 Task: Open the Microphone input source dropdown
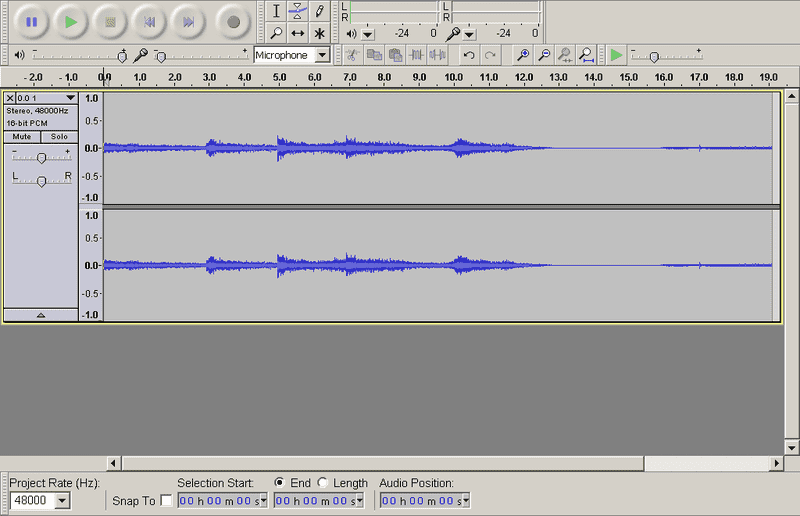(x=322, y=55)
